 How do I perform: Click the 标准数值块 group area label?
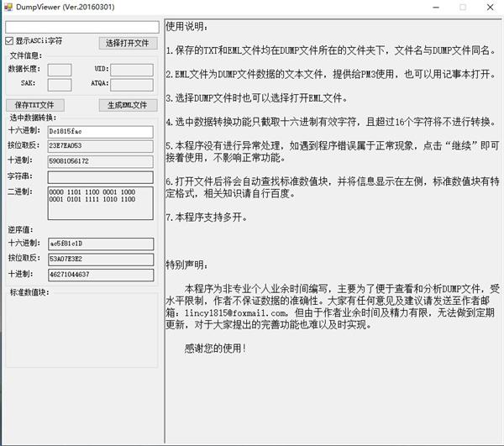pos(29,292)
